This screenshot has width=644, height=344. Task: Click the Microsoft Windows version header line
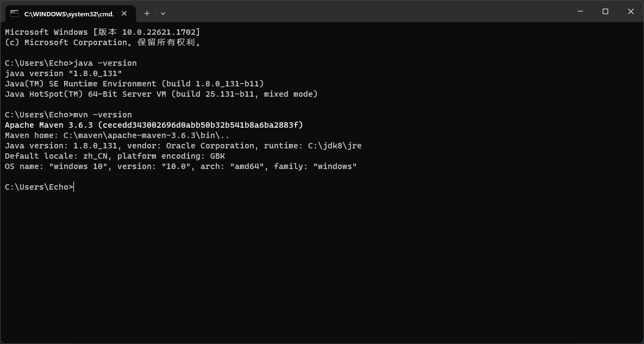pos(102,32)
